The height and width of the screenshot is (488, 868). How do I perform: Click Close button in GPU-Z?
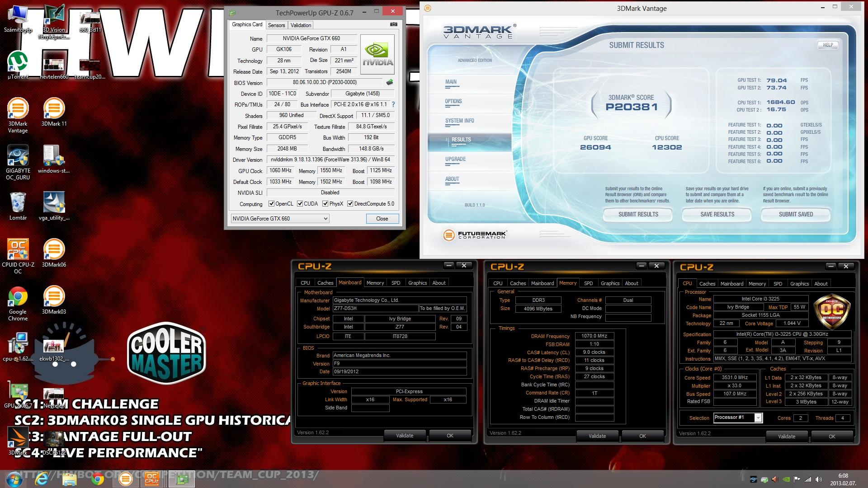(x=382, y=219)
